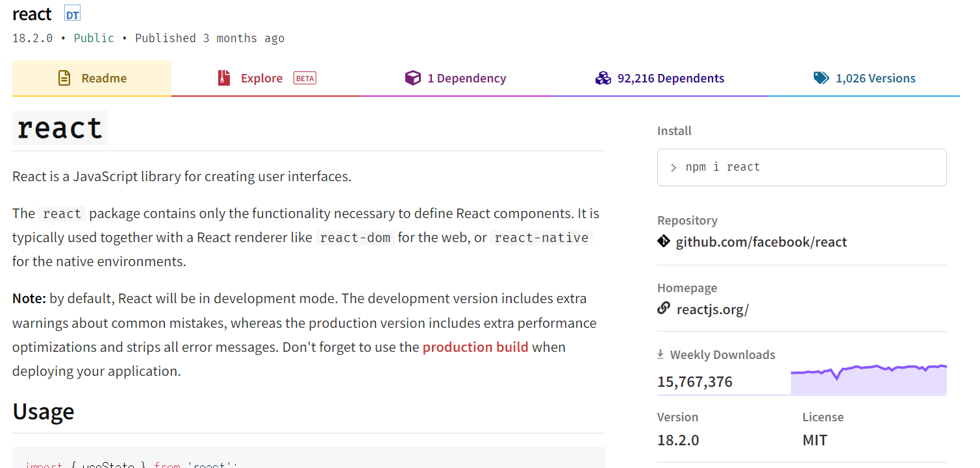Open the github.com/facebook/react repository link
980x468 pixels.
(761, 242)
